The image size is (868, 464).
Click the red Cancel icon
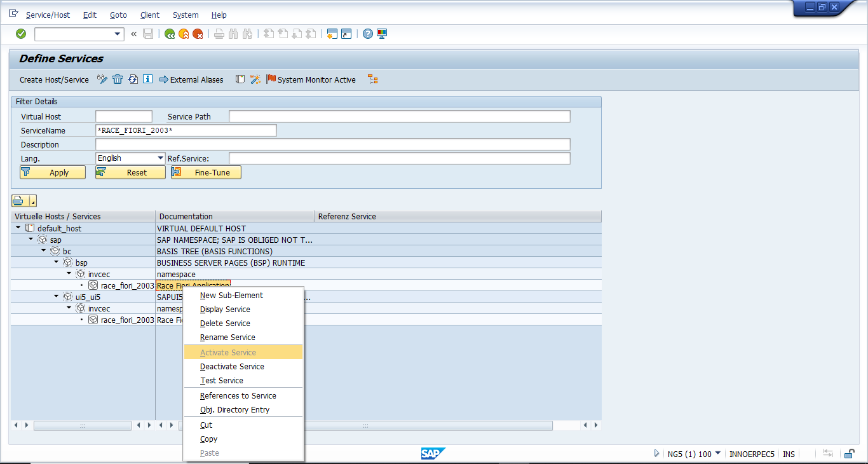[x=198, y=34]
